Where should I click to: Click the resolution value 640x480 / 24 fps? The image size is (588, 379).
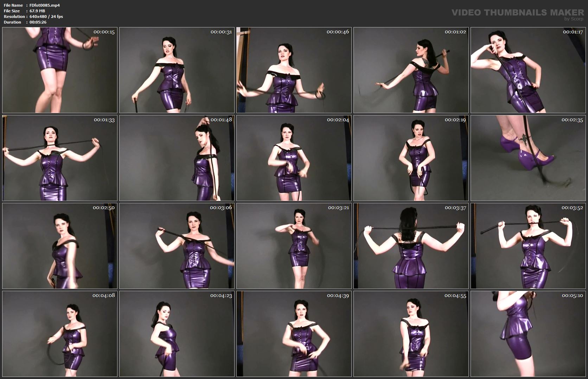(46, 17)
